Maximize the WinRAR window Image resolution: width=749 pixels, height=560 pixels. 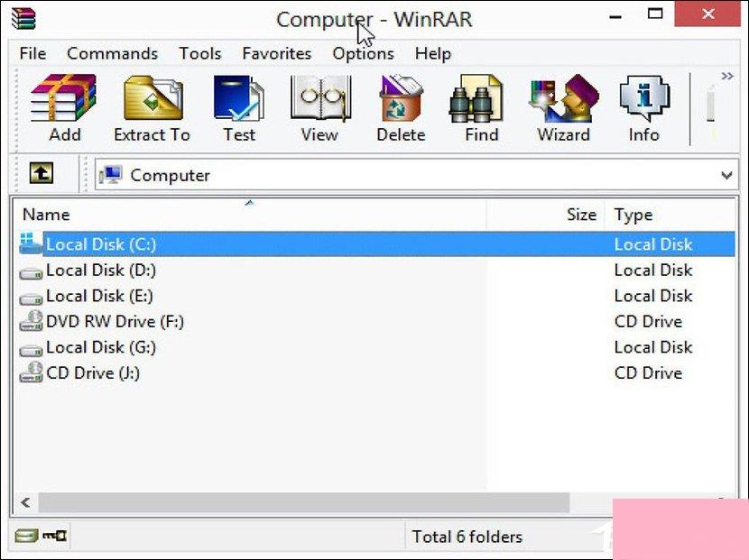click(655, 14)
